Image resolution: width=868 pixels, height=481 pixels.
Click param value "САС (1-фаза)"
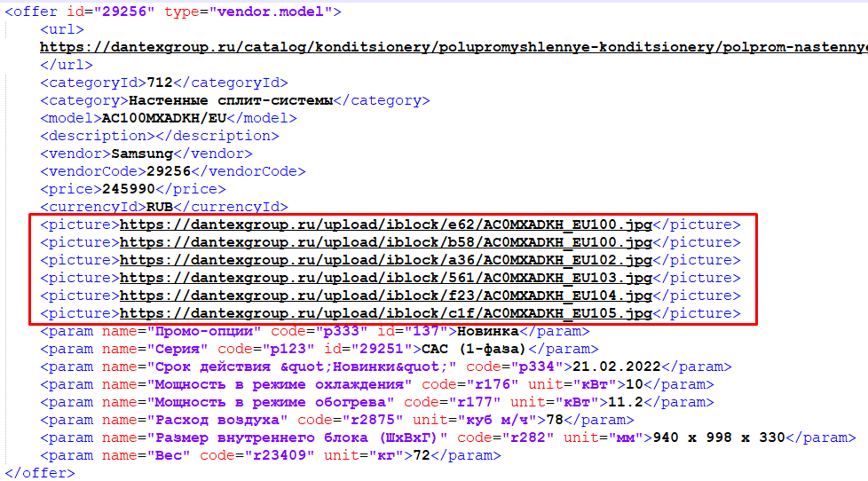[x=473, y=349]
